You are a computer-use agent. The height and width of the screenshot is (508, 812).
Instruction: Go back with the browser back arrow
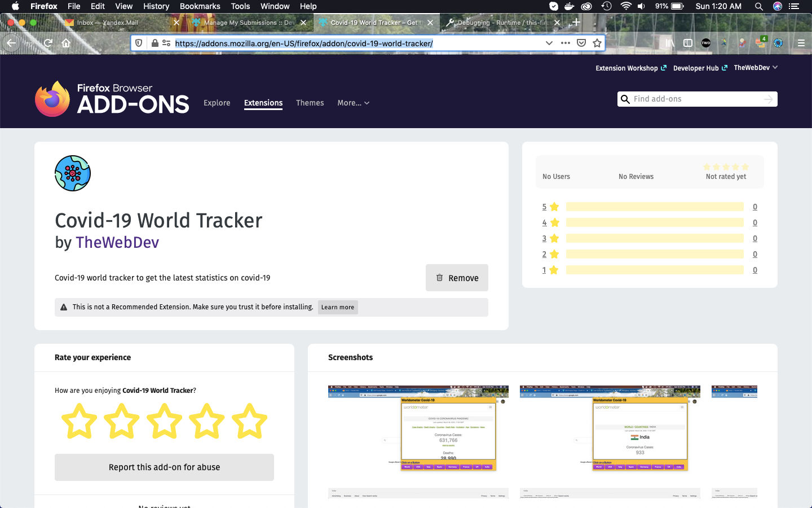pos(11,43)
